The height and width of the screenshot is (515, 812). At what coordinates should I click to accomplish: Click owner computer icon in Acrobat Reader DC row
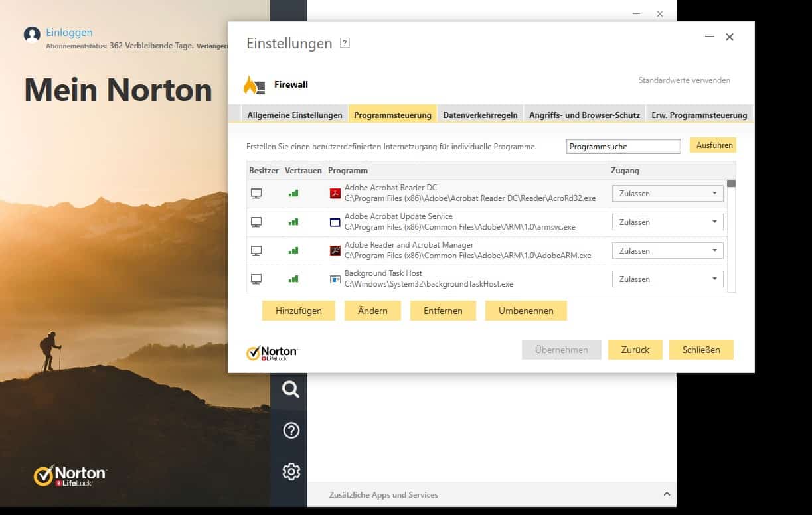coord(256,194)
